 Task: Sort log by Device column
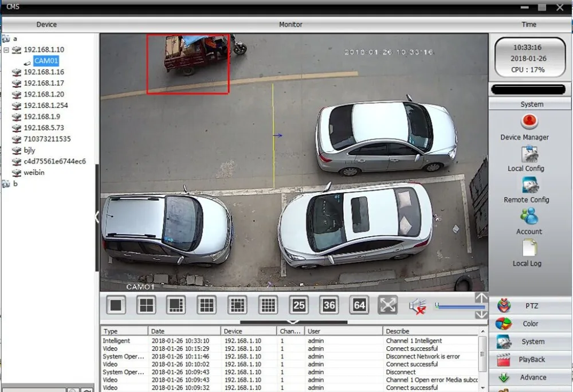coord(249,331)
